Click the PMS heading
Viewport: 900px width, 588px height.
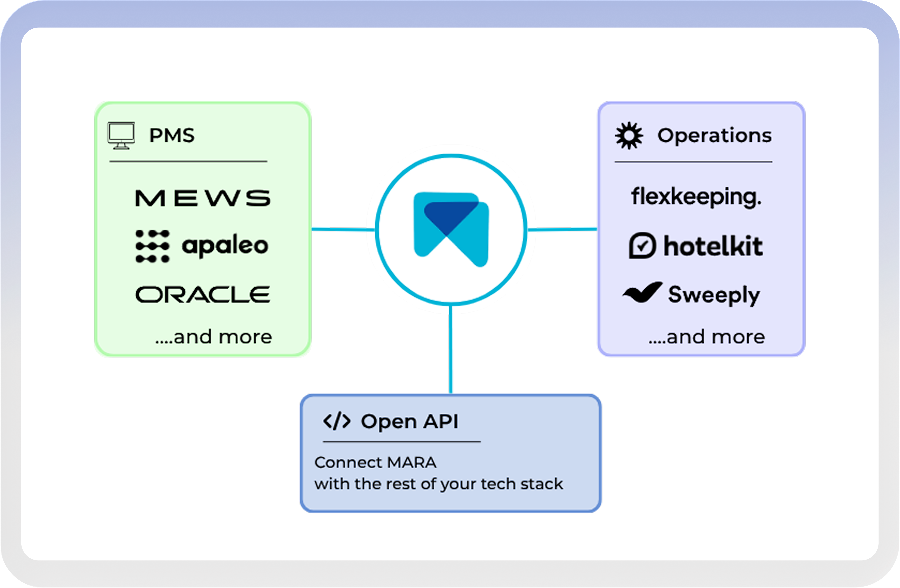(172, 135)
